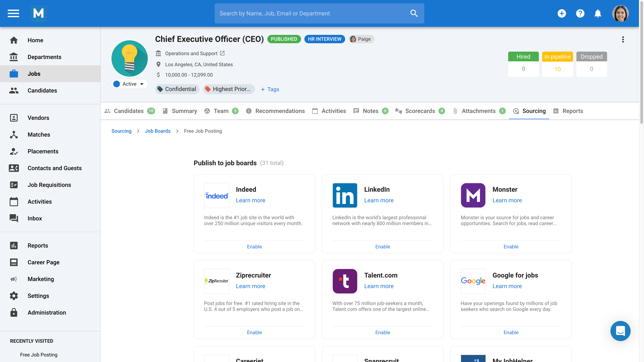
Task: Enable LinkedIn job board posting
Action: click(383, 246)
